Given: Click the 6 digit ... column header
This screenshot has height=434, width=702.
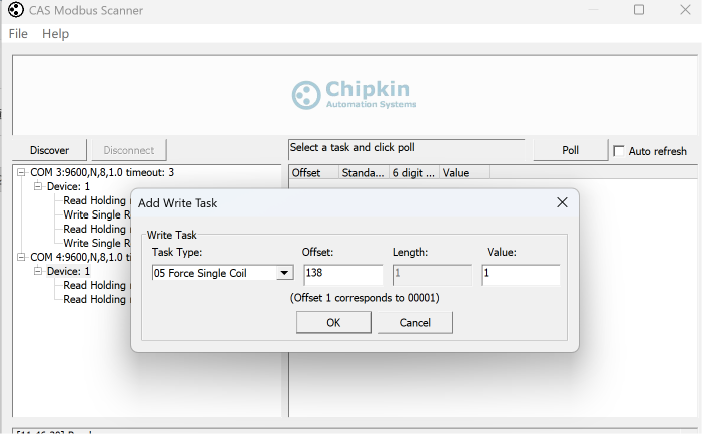Looking at the screenshot, I should click(414, 172).
